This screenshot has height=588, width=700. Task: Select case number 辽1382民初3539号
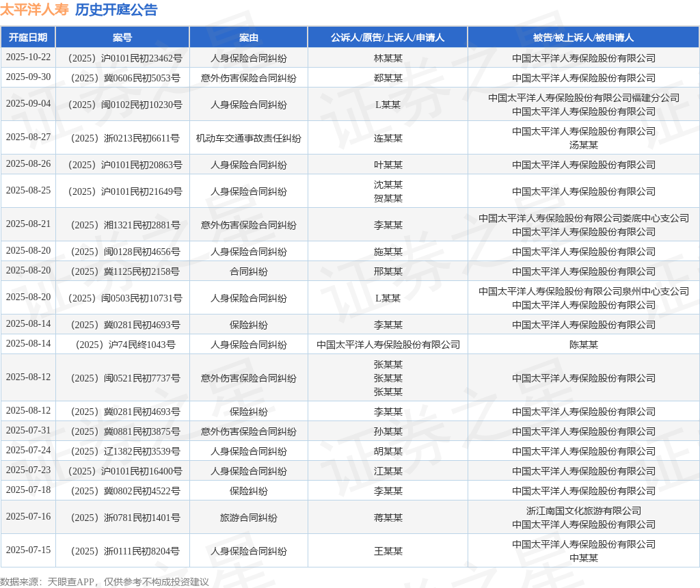(126, 451)
